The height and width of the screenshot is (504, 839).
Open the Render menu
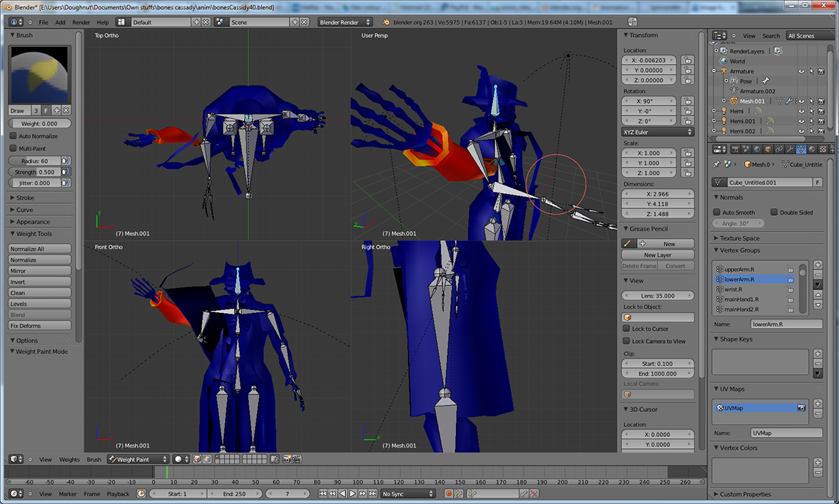coord(81,22)
